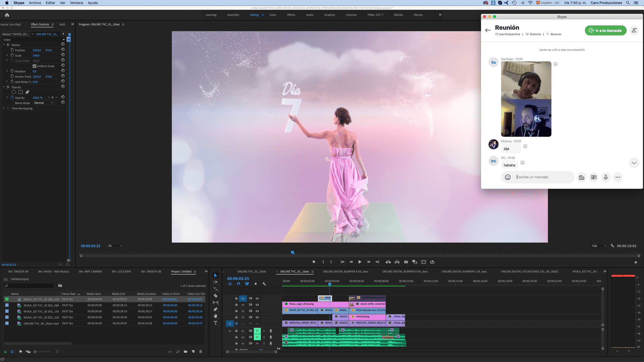Viewport: 644px width, 362px height.
Task: Open the Blend Mode Normal dropdown
Action: pos(44,103)
